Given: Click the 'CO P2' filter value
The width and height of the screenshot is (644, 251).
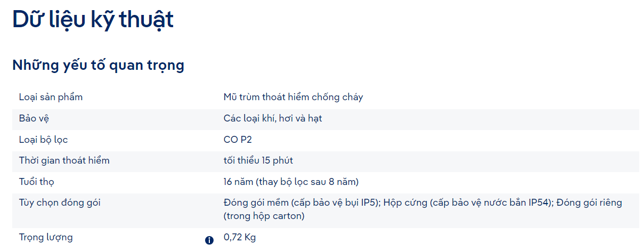Looking at the screenshot, I should (238, 140).
